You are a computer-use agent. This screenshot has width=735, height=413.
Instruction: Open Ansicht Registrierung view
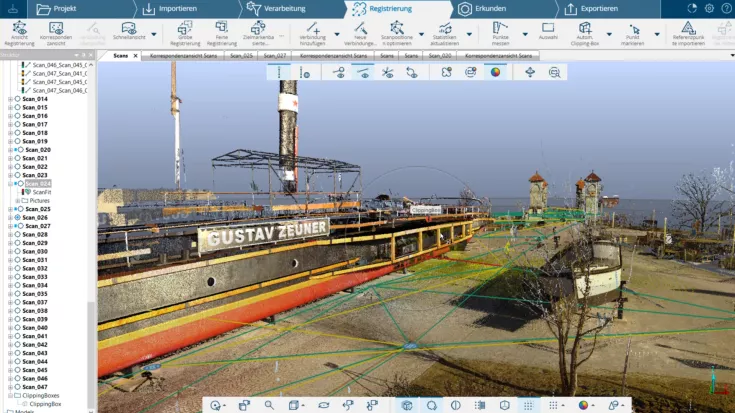point(19,34)
